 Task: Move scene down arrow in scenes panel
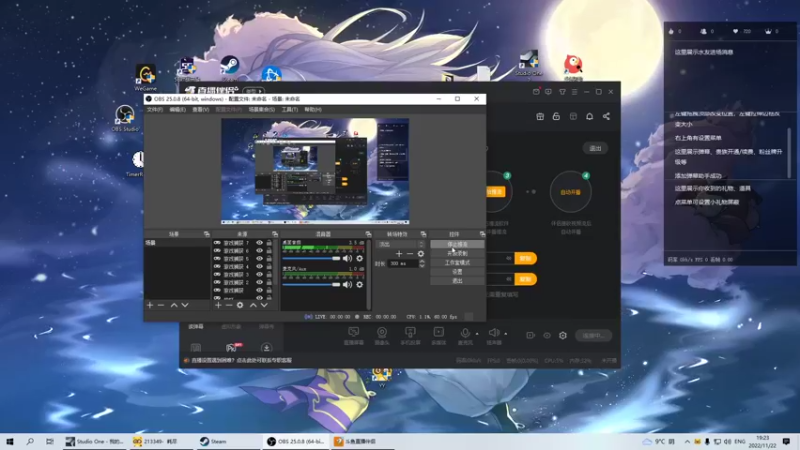pos(185,305)
